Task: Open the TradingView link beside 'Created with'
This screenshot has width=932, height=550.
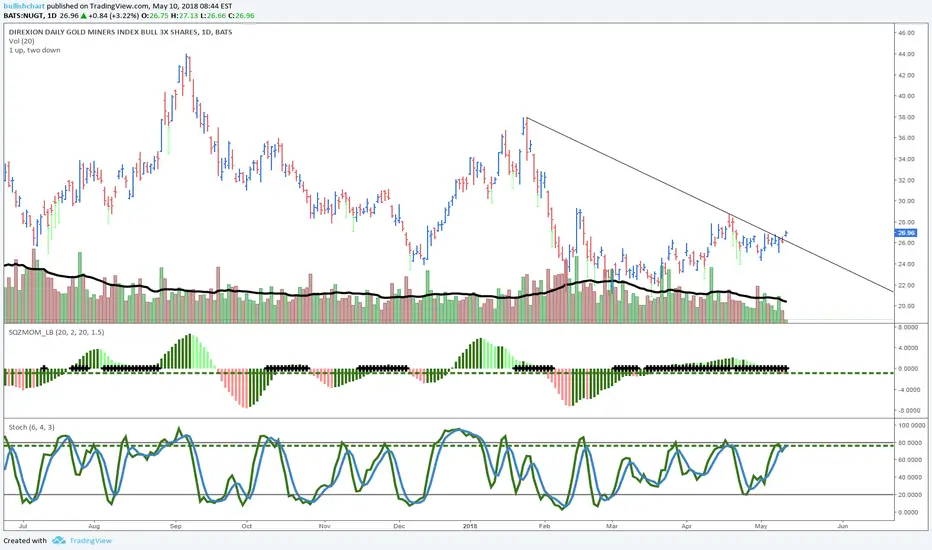Action: point(90,540)
